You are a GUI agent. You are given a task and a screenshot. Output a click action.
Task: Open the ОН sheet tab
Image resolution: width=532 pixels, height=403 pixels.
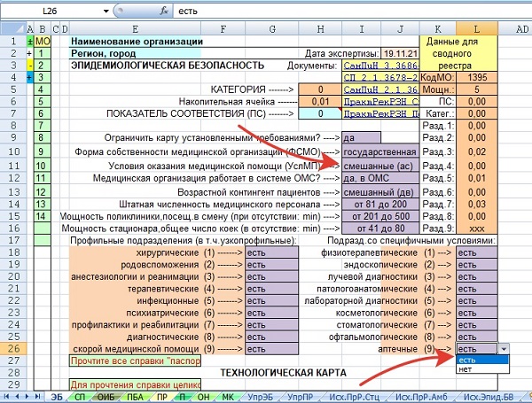203,397
